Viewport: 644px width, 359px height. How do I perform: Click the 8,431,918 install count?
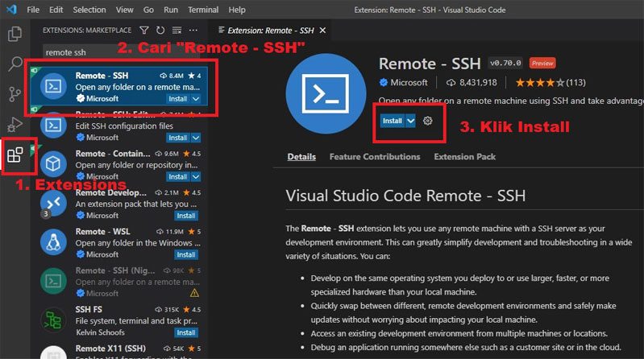tap(472, 82)
